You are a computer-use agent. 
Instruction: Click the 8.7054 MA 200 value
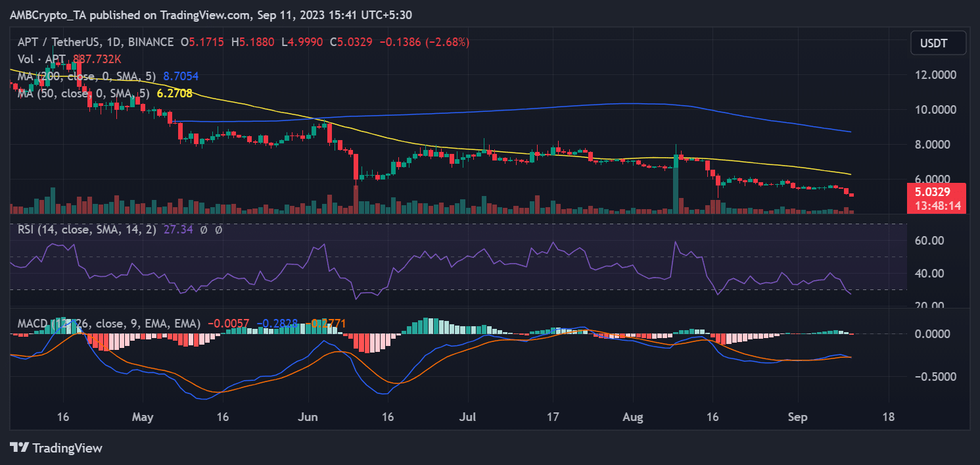181,76
